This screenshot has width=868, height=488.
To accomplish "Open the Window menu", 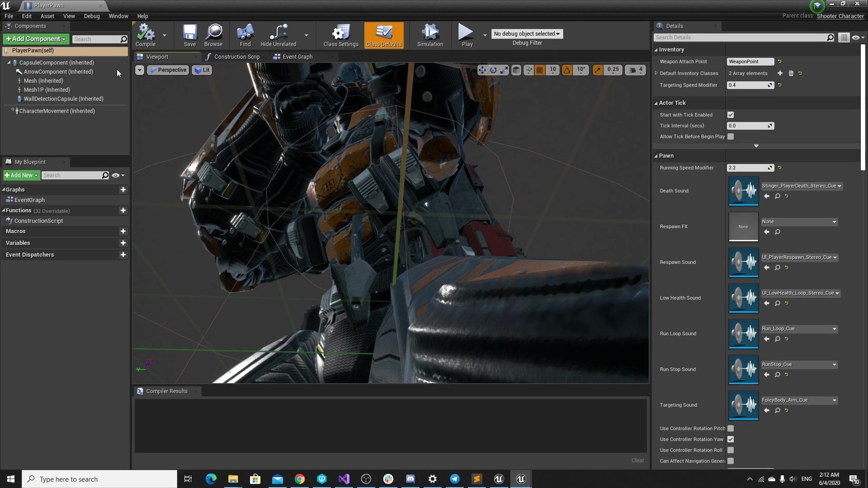I will (118, 16).
